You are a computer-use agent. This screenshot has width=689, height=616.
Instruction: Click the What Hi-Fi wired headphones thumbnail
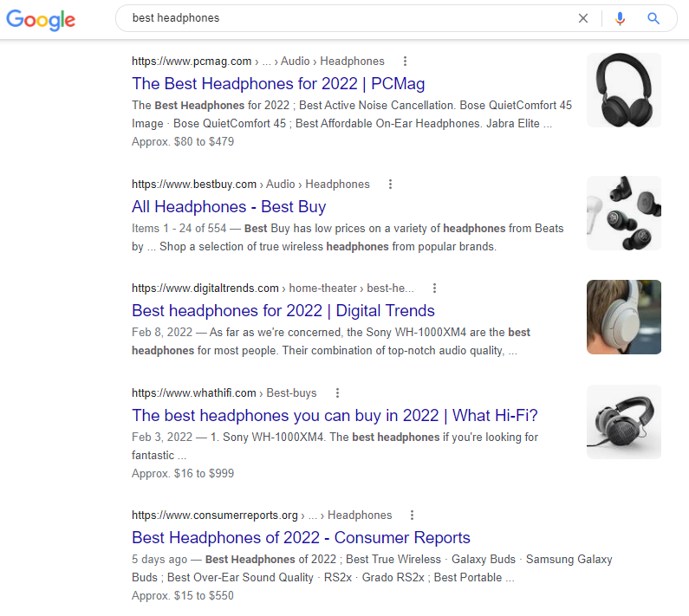point(624,422)
